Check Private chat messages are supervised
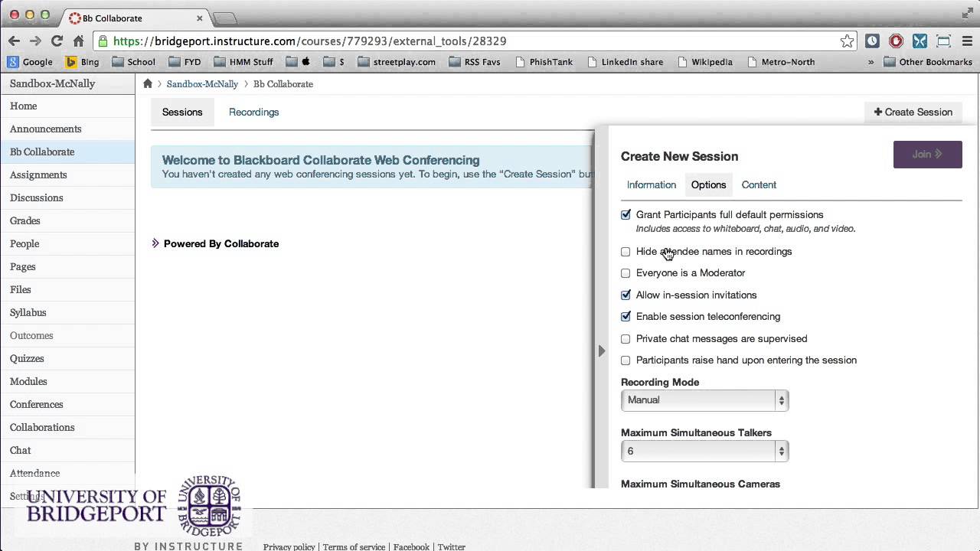The height and width of the screenshot is (551, 980). tap(626, 339)
